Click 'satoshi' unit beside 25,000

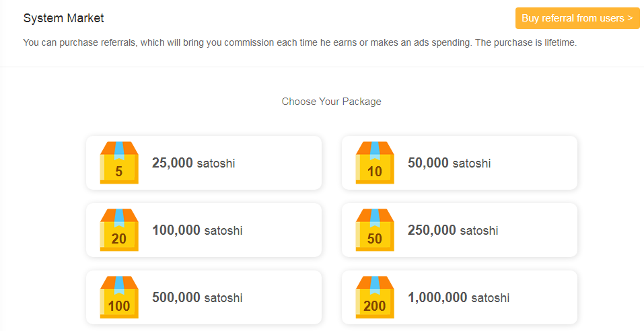coord(216,163)
